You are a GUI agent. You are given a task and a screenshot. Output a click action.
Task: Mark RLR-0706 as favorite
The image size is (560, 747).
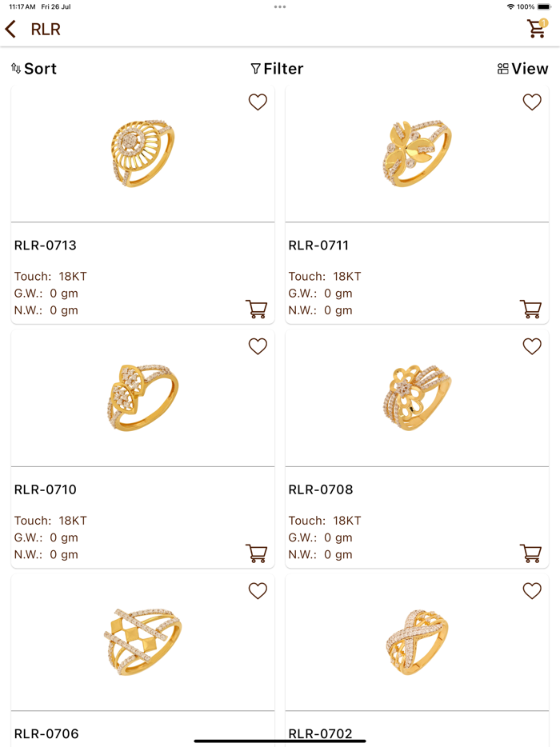pos(258,590)
